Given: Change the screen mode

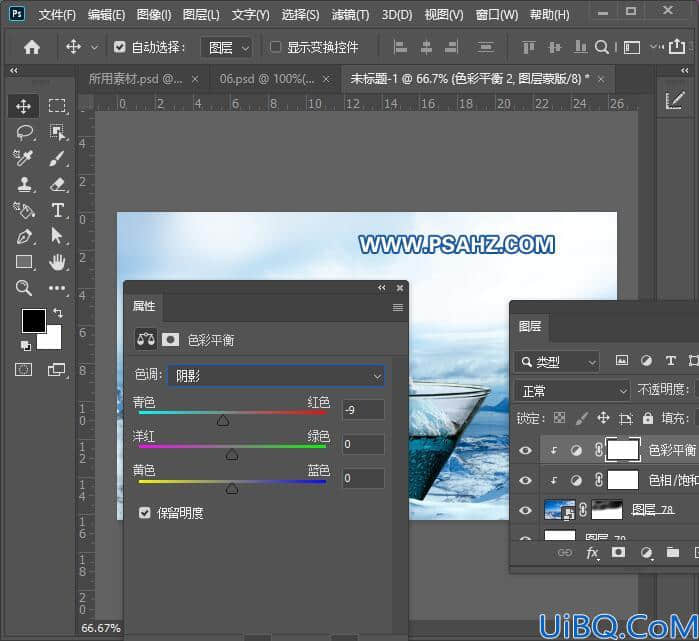Looking at the screenshot, I should click(x=57, y=370).
